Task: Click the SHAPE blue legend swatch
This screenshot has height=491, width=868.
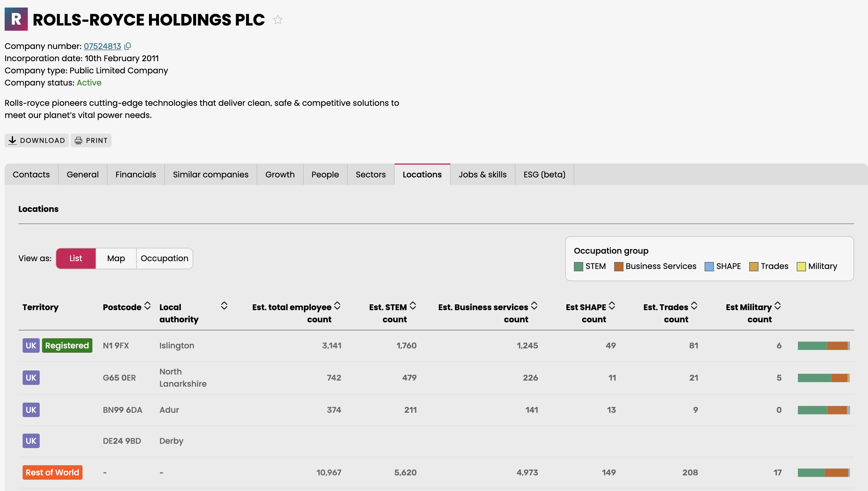Action: [709, 266]
